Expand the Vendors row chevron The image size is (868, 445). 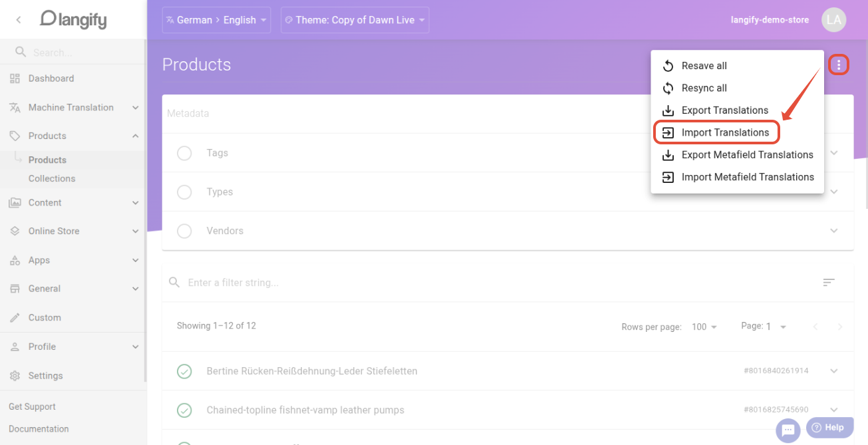pyautogui.click(x=834, y=231)
